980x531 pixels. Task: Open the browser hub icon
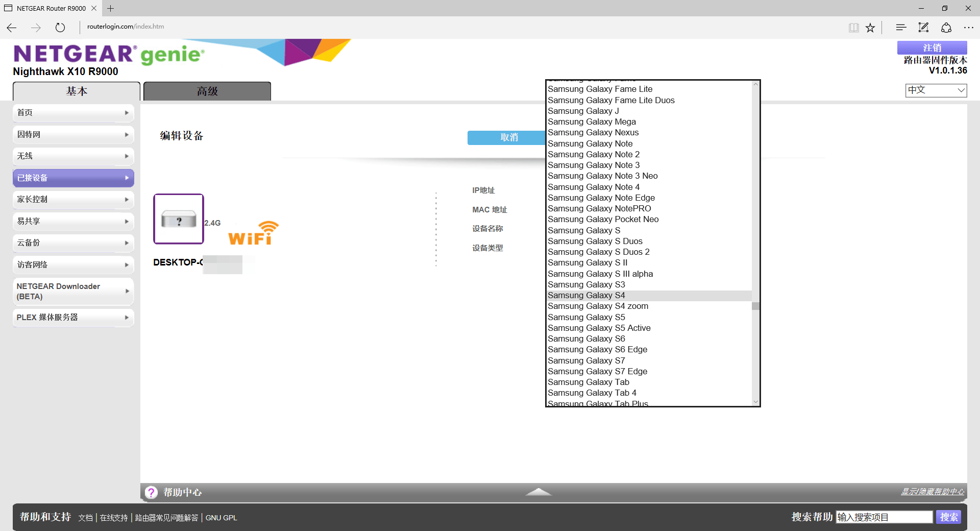tap(901, 28)
